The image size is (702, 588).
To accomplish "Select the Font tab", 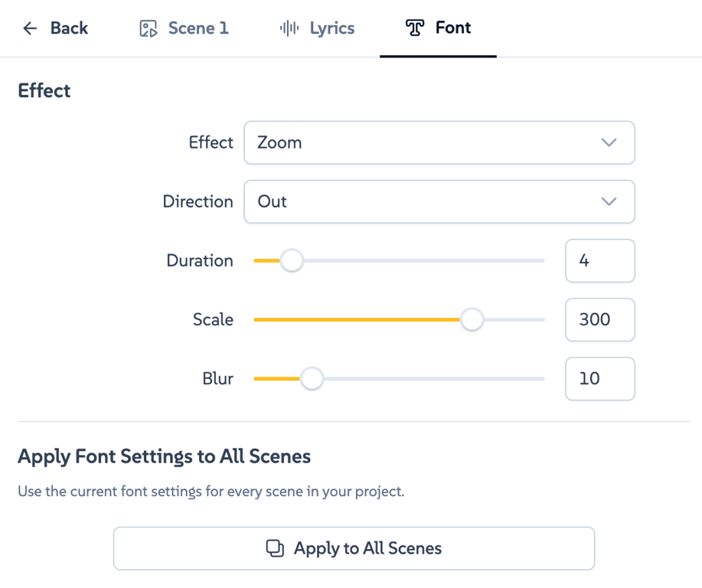I will point(439,28).
